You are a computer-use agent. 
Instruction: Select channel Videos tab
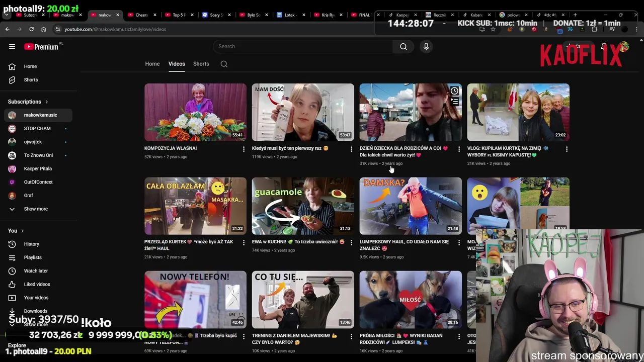[x=177, y=64]
